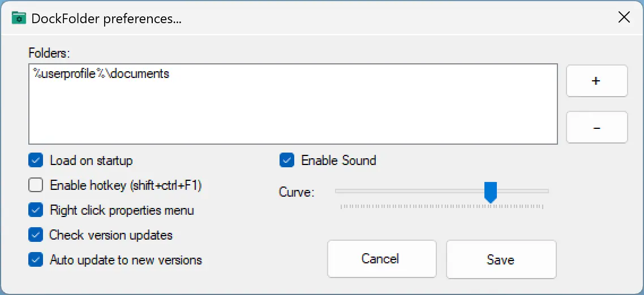Uncheck the Load on startup checkbox
This screenshot has width=644, height=295.
[36, 160]
